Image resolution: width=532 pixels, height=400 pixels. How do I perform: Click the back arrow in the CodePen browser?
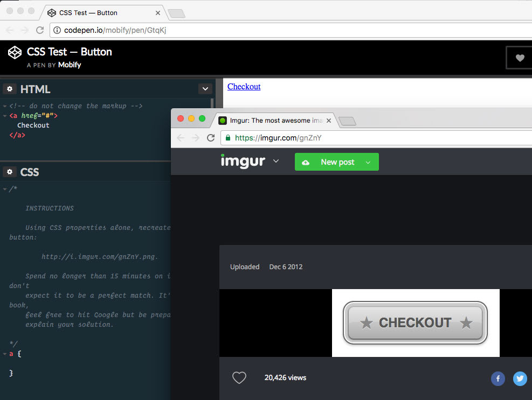click(10, 30)
